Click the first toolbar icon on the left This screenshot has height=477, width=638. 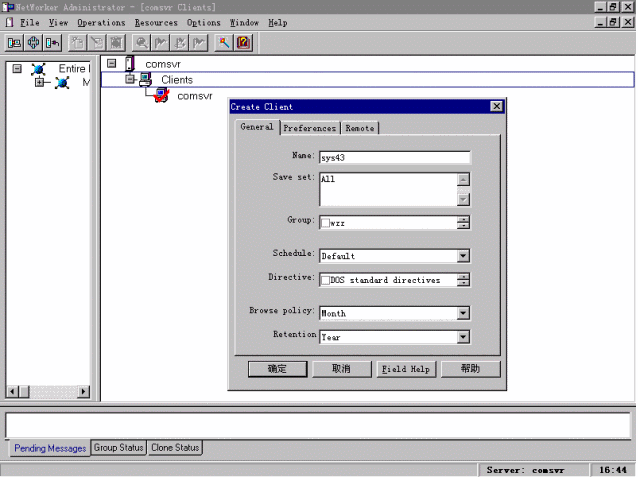[x=15, y=42]
